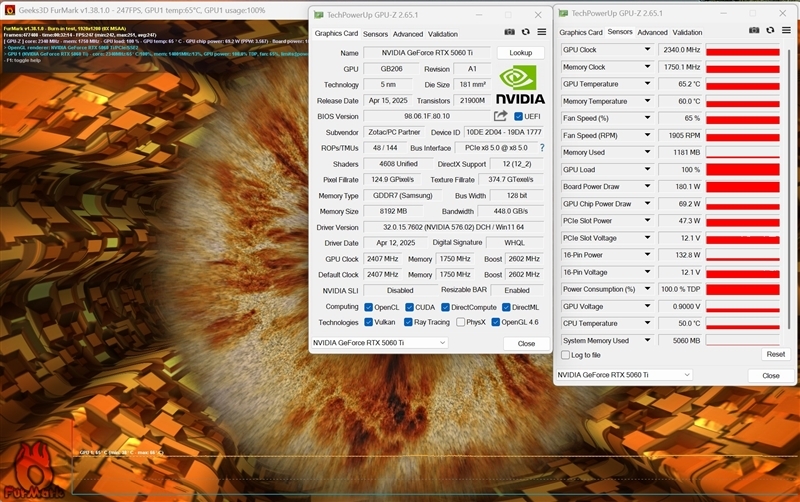Click the Reset button in Sensors window

(776, 354)
